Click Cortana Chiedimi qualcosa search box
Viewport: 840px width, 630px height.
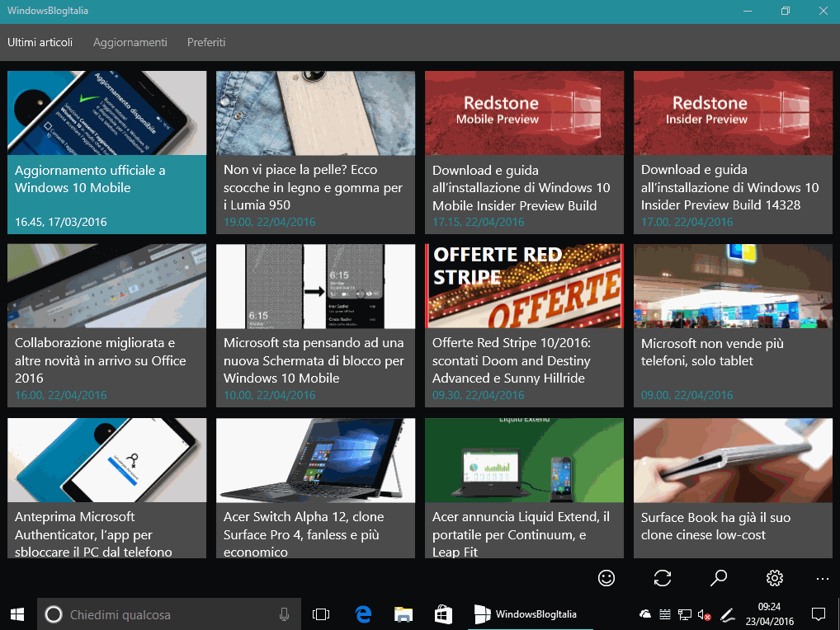click(x=169, y=614)
